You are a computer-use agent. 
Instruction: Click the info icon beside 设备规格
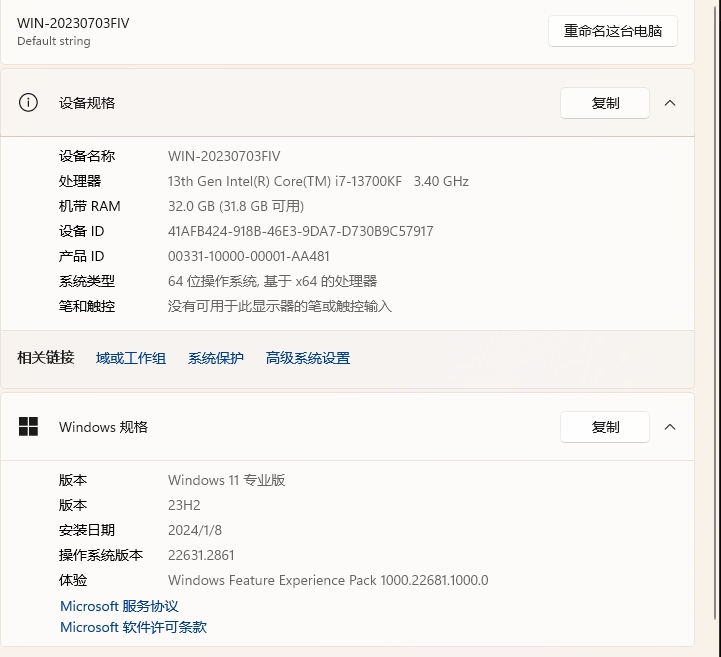28,102
